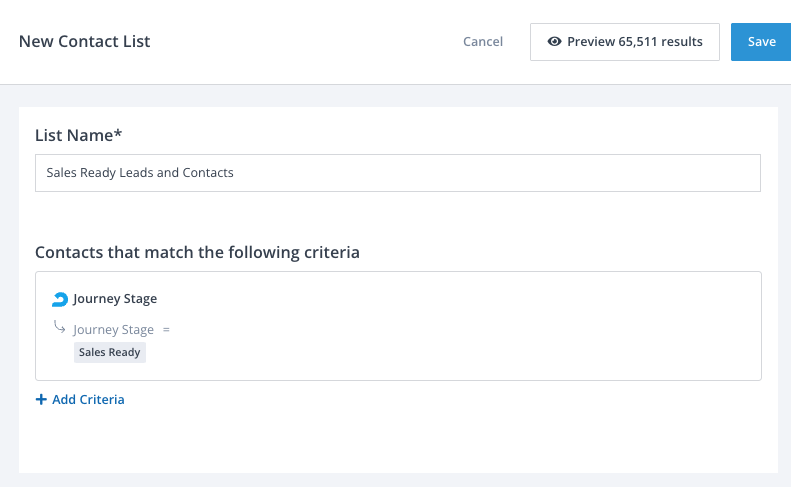The image size is (791, 487).
Task: Preview 65,511 results
Action: pyautogui.click(x=624, y=42)
